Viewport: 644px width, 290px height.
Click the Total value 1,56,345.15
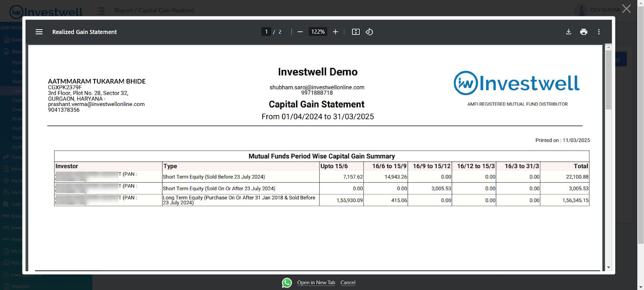(x=575, y=200)
